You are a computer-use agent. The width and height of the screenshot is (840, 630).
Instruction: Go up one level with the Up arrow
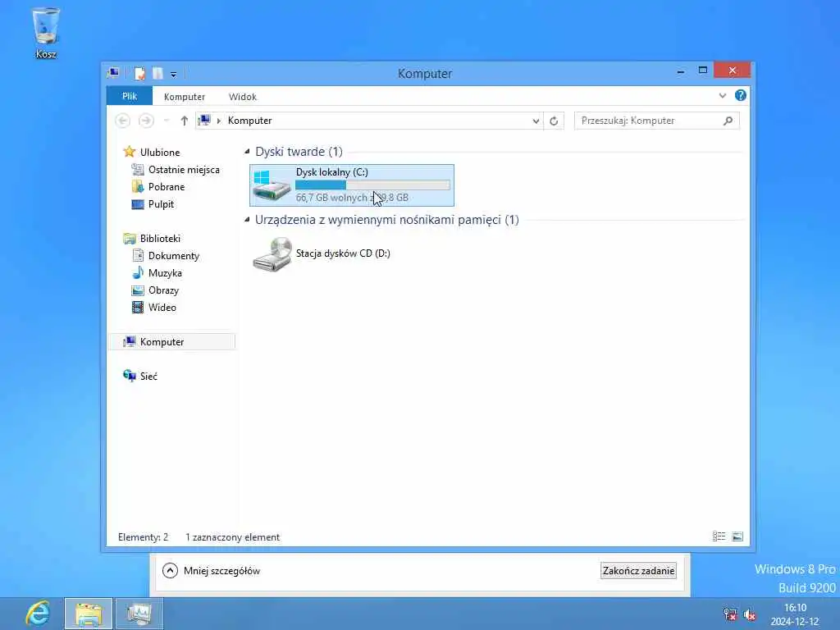pos(185,121)
